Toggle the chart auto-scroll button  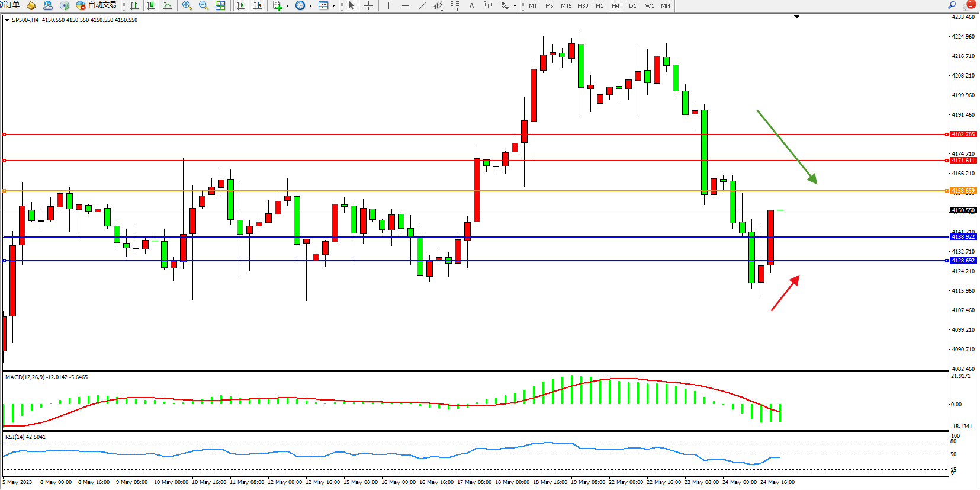point(240,5)
